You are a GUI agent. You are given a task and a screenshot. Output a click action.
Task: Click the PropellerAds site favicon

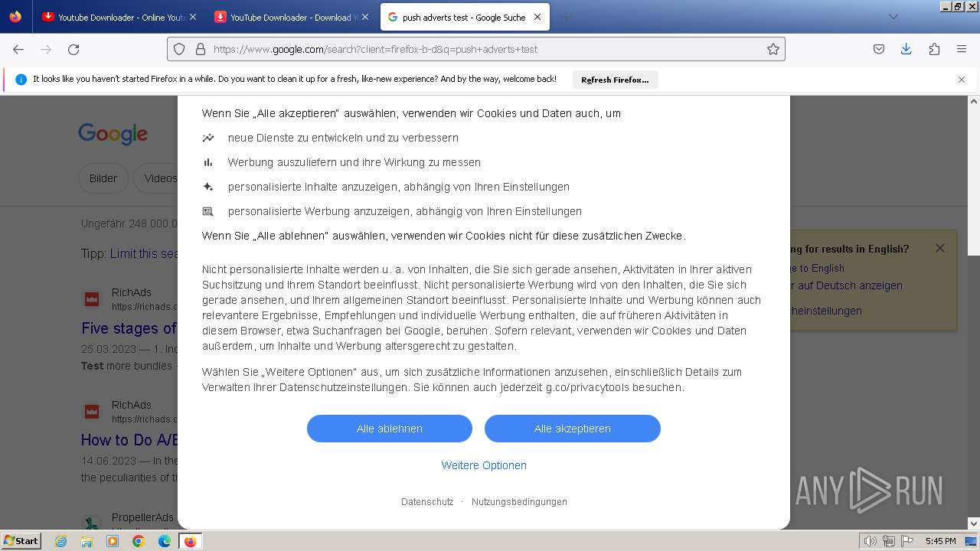(x=92, y=523)
